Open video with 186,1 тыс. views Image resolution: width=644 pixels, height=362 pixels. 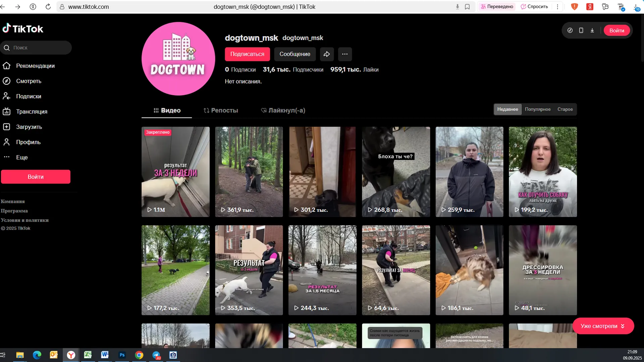(x=469, y=270)
